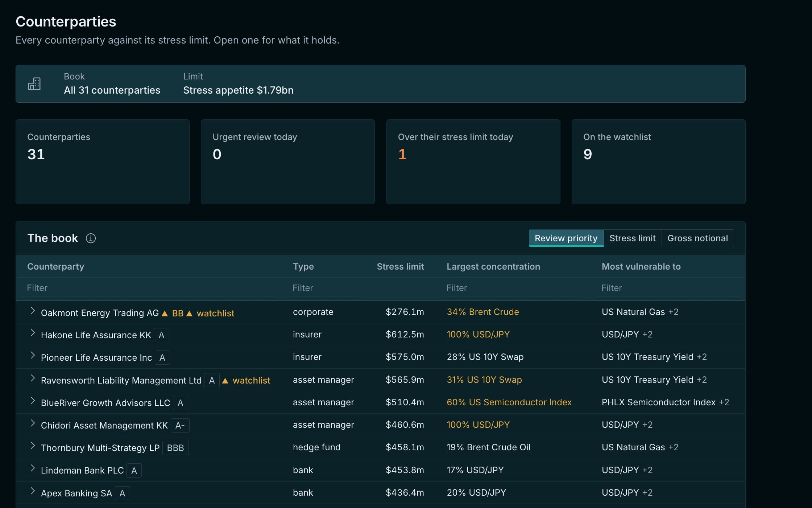812x508 pixels.
Task: Expand the Oakmont Energy Trading AG row
Action: (33, 311)
